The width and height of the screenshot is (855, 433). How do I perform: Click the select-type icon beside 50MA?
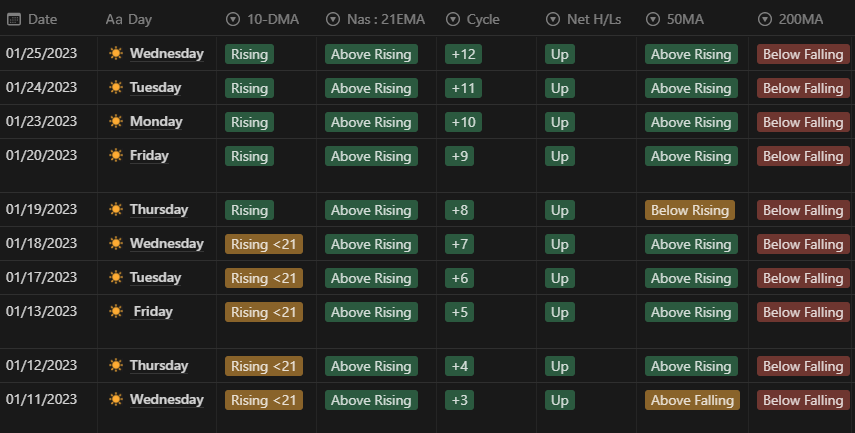[653, 20]
